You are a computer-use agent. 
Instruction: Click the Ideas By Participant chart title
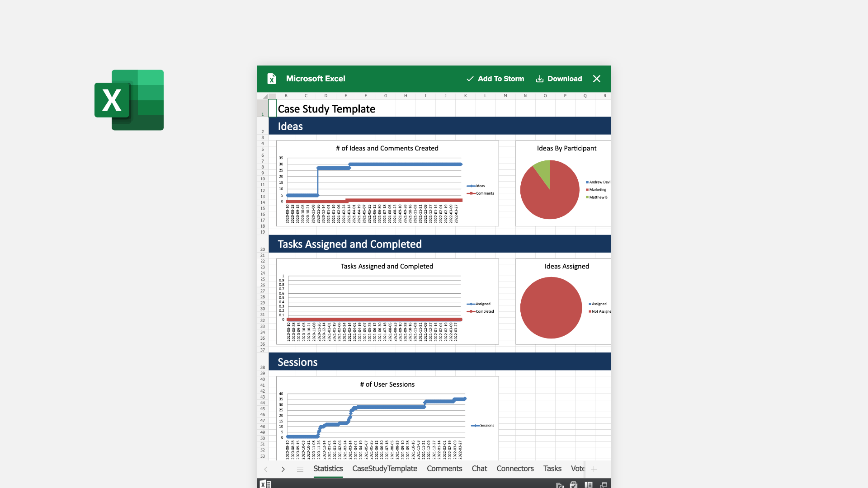tap(566, 148)
